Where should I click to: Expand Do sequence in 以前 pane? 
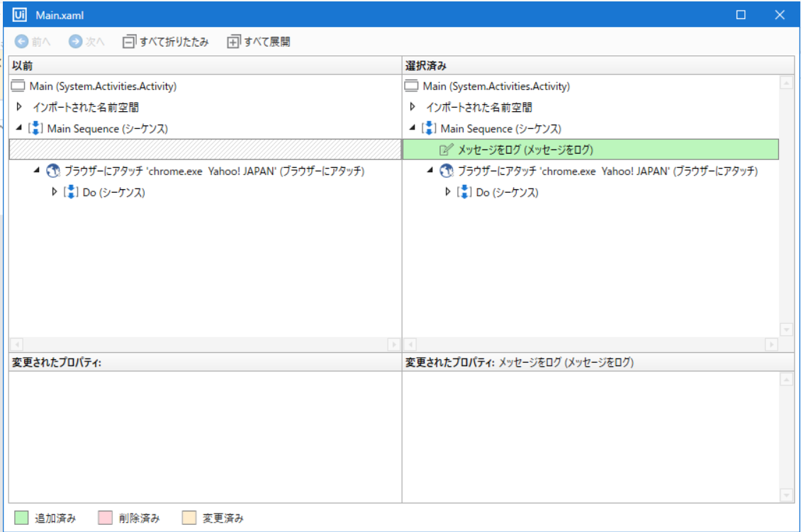tap(54, 192)
